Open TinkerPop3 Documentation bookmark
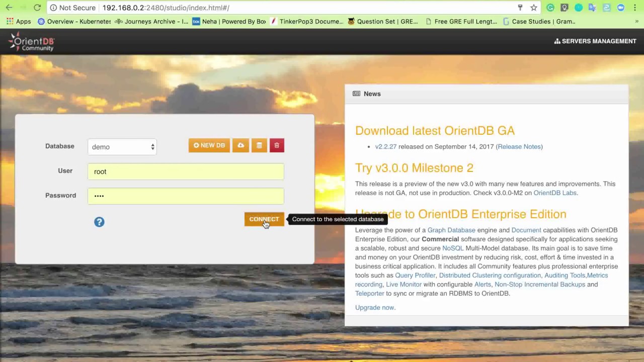 (307, 22)
